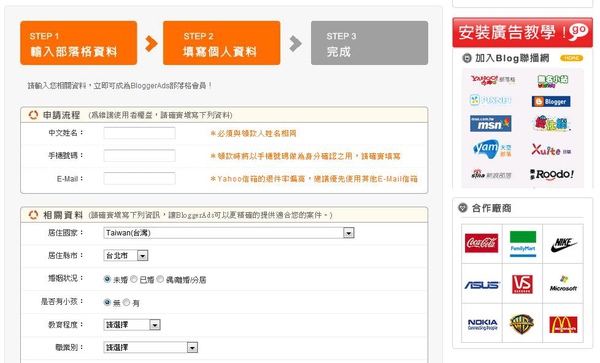Expand the 教育程度 dropdown
Screen dimensions: 600x363
(x=132, y=325)
